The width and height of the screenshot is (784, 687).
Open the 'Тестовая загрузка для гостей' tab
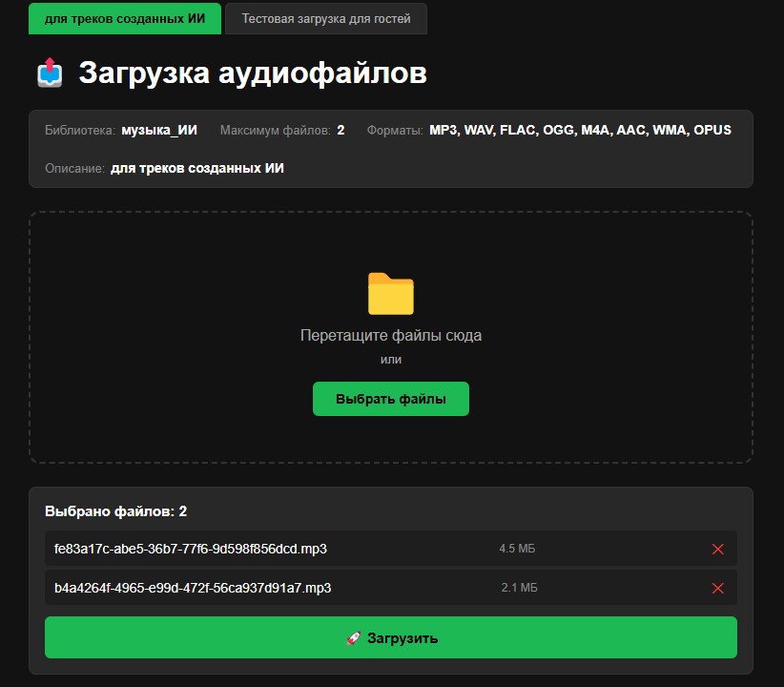326,18
